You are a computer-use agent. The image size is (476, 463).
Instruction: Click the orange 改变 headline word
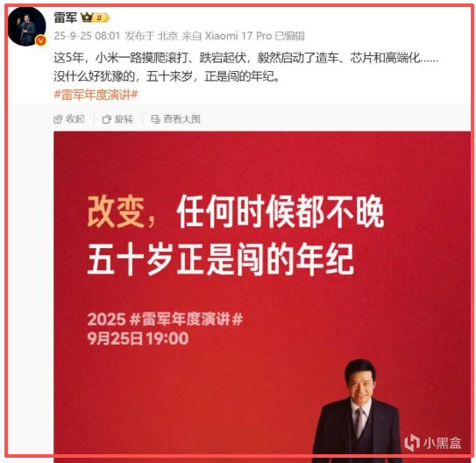(116, 212)
